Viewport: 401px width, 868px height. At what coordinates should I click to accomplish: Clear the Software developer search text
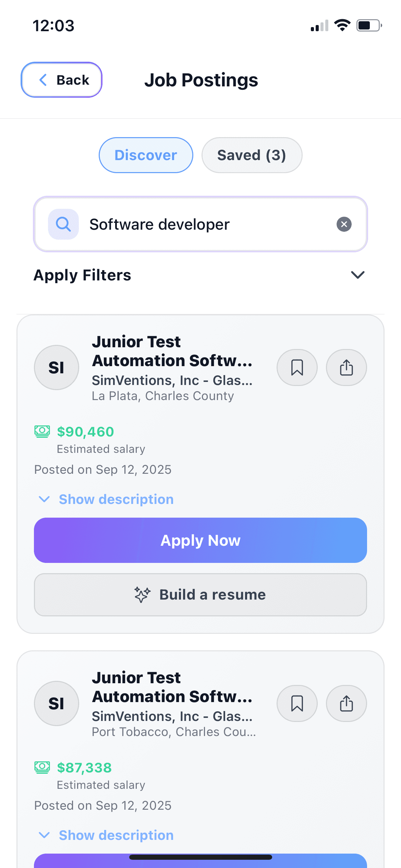[344, 224]
